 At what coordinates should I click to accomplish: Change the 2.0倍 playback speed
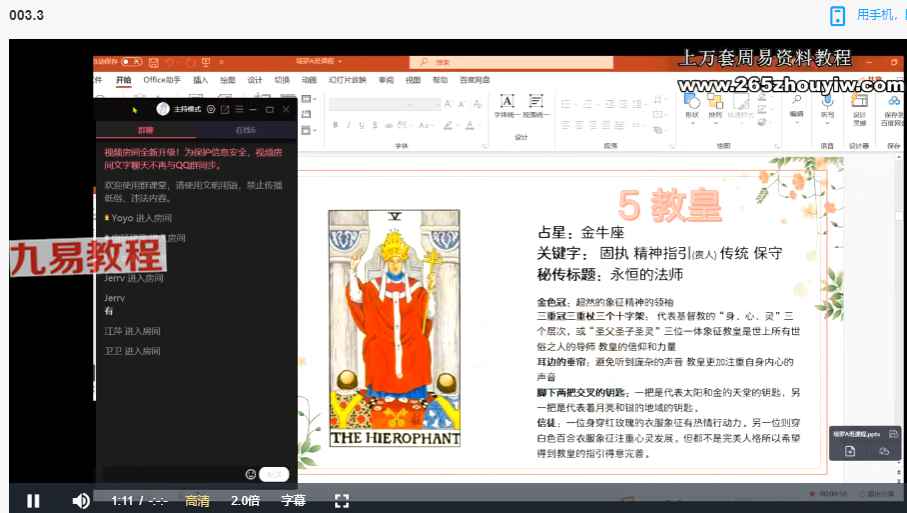(246, 500)
